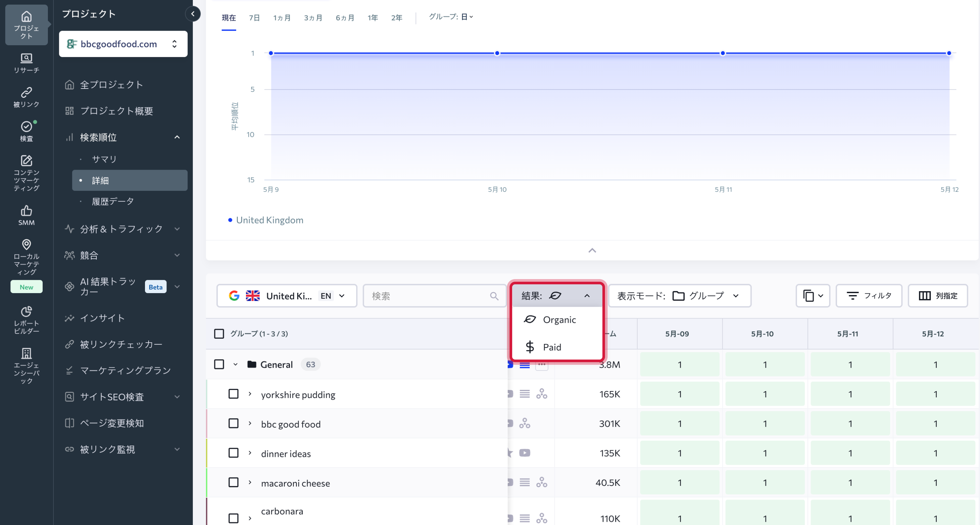Click cluster icon in carbonara row
This screenshot has width=980, height=525.
pyautogui.click(x=541, y=518)
